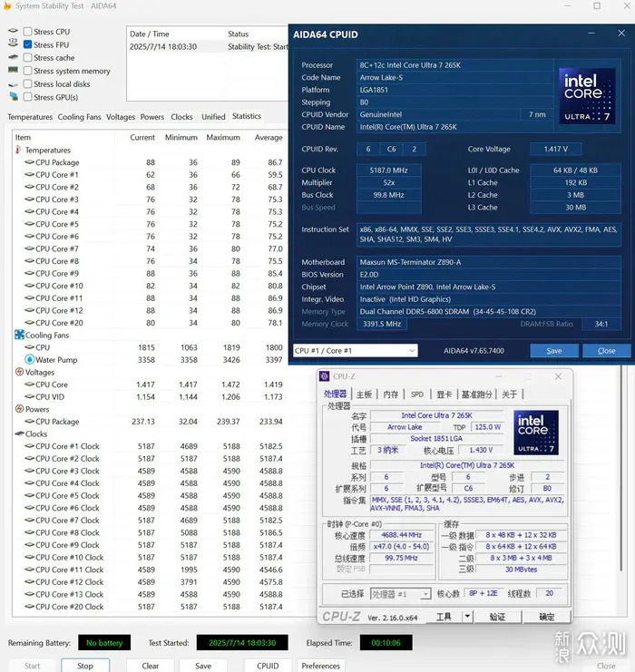Image resolution: width=635 pixels, height=672 pixels.
Task: Click Intel Core Ultra 7 logo in CPUID window
Action: pyautogui.click(x=587, y=96)
